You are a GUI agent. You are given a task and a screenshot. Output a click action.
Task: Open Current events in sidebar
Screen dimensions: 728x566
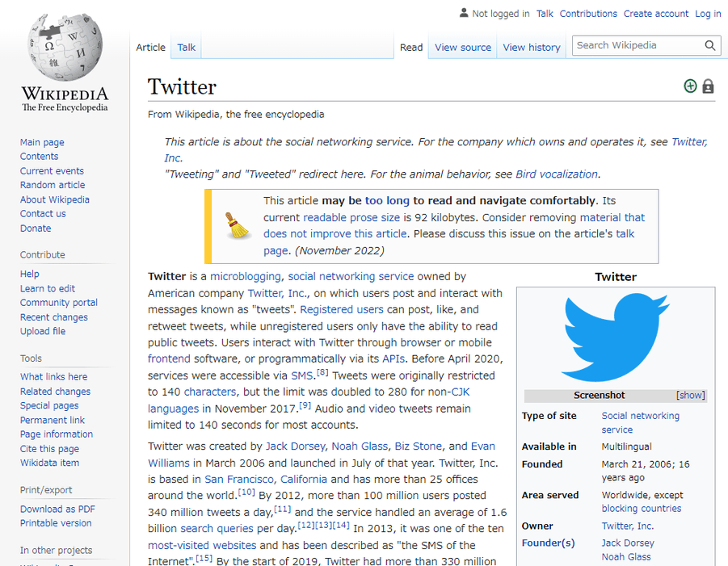52,170
